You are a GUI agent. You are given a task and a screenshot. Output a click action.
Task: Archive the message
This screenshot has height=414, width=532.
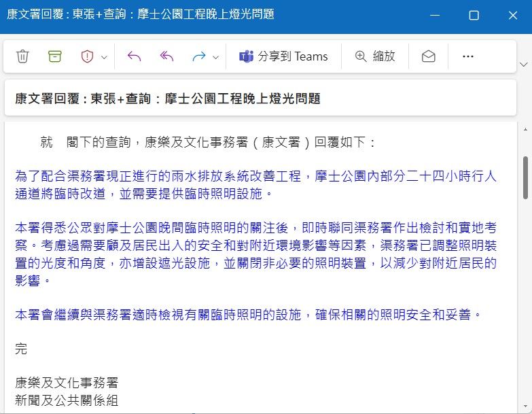pos(55,56)
